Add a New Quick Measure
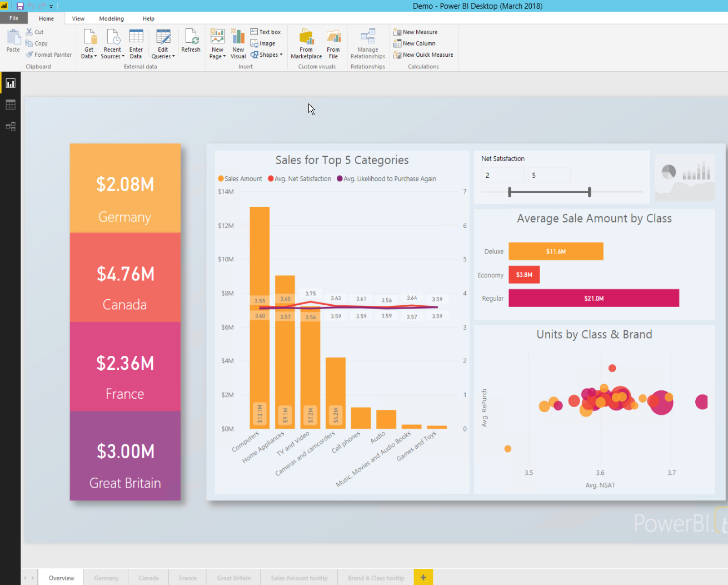Image resolution: width=728 pixels, height=585 pixels. pos(423,54)
